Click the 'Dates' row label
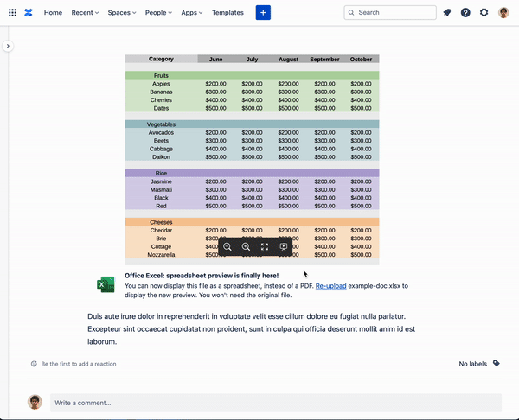Screen dimensions: 519x420 coord(161,108)
